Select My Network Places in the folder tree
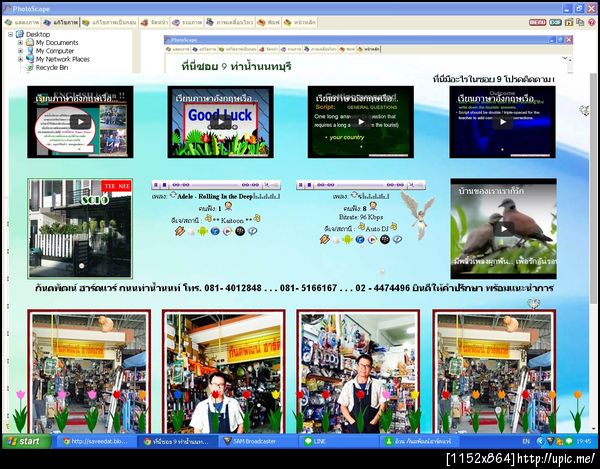 62,59
